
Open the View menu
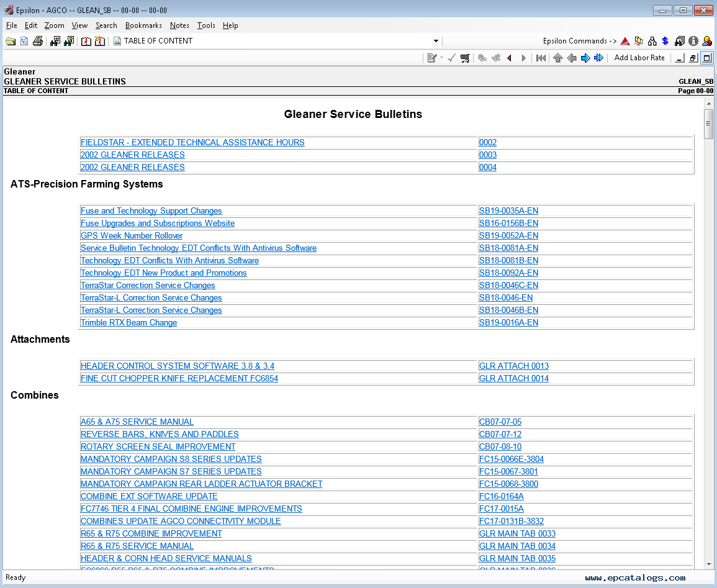point(79,25)
